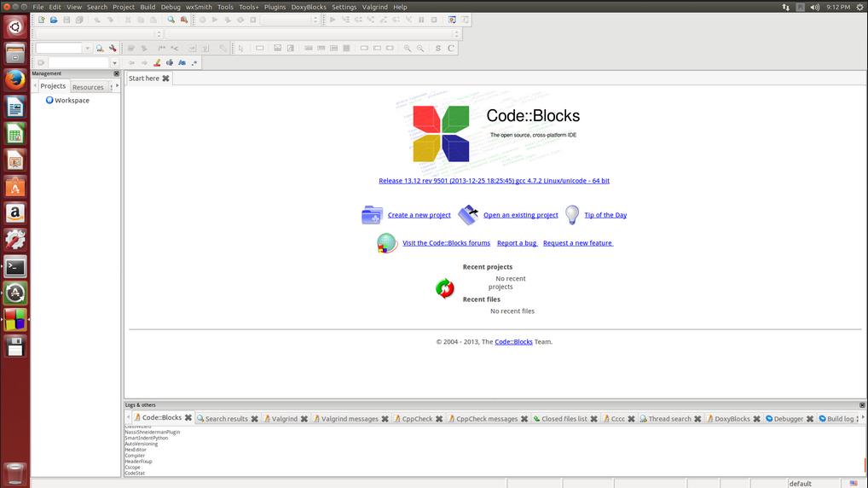The image size is (868, 488).
Task: Switch to the Resources tab
Action: coord(88,87)
